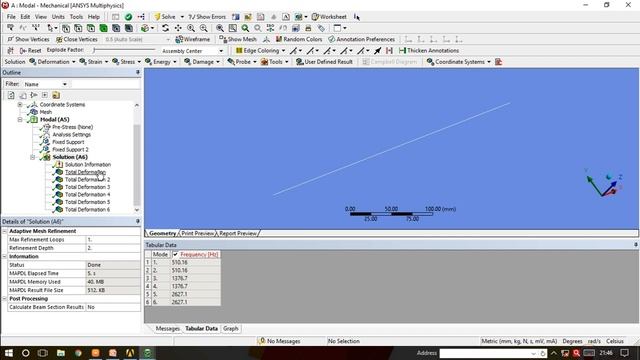The width and height of the screenshot is (640, 360).
Task: Select Analysis Settings in outline
Action: [71, 134]
